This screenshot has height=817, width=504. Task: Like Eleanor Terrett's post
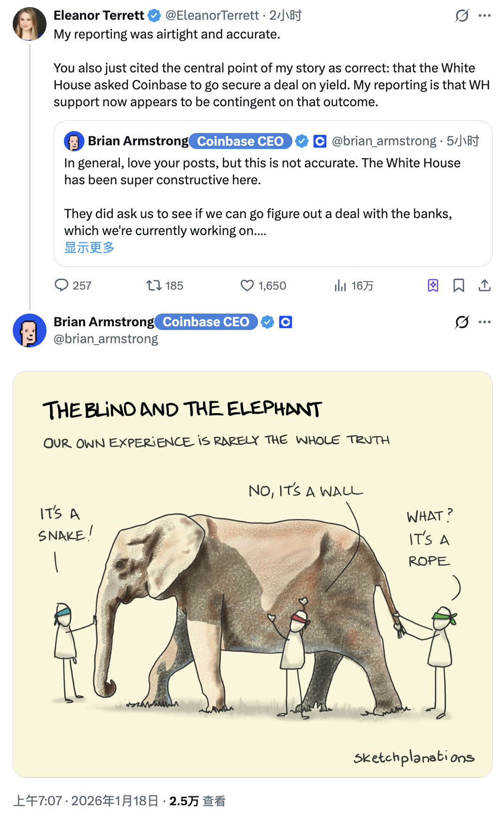(247, 285)
